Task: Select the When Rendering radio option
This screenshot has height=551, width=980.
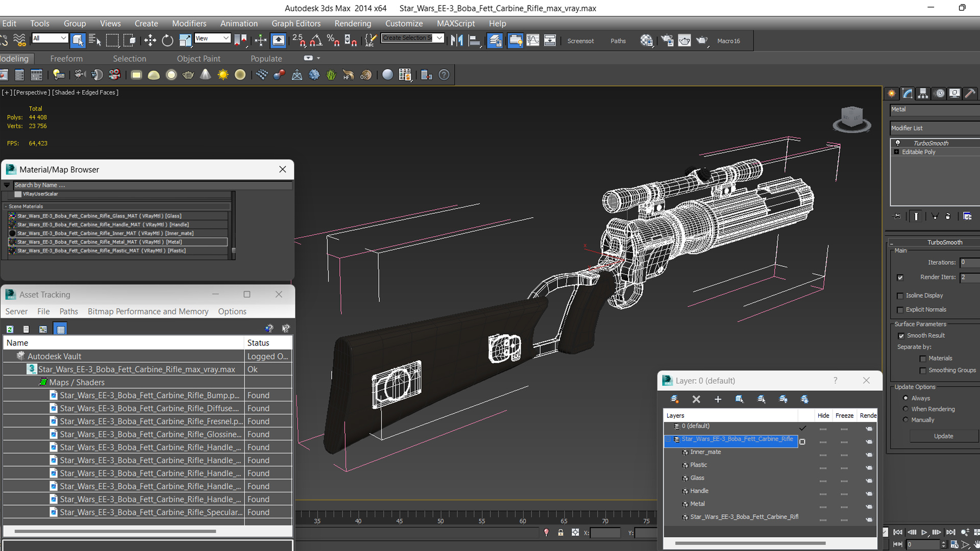Action: pos(905,409)
